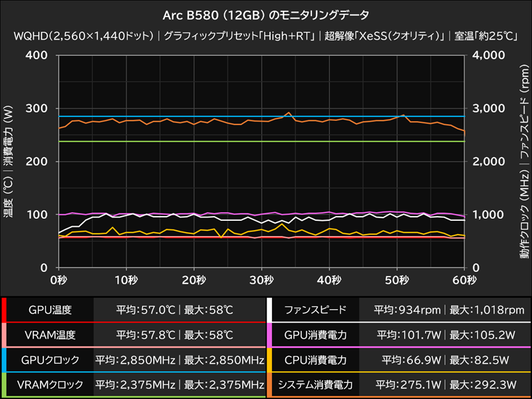Screen dimensions: 532x399
Task: Click the time axis label "30秒"
Action: click(x=261, y=280)
